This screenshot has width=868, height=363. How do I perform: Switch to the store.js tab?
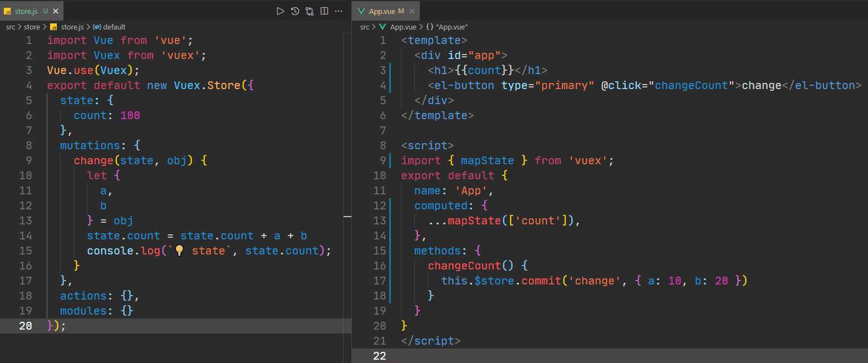tap(32, 11)
